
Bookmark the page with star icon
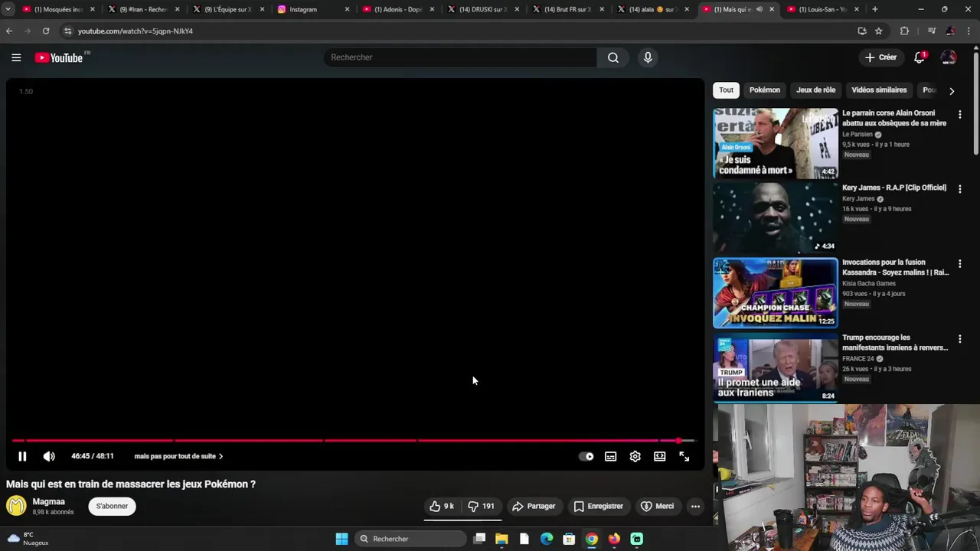(x=879, y=31)
